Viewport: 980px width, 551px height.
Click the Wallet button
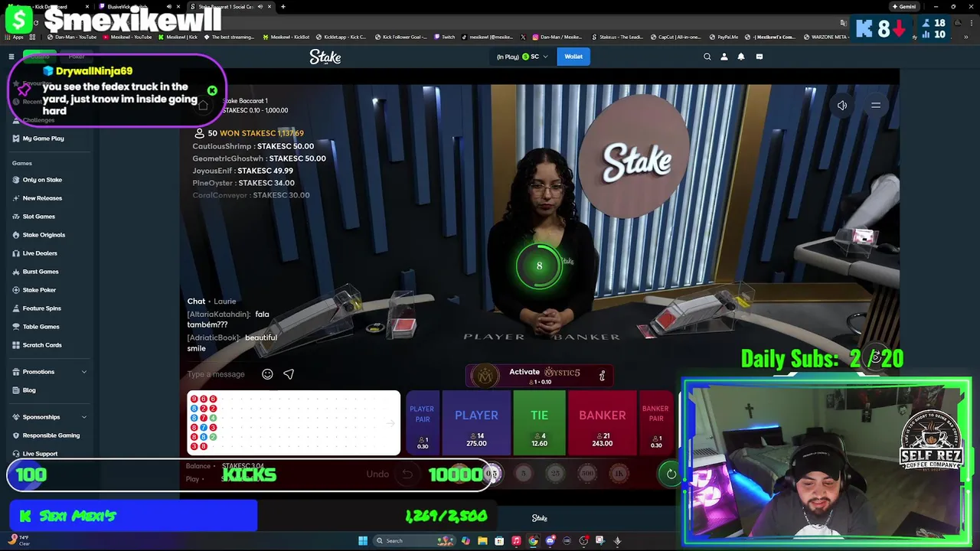[x=573, y=57]
